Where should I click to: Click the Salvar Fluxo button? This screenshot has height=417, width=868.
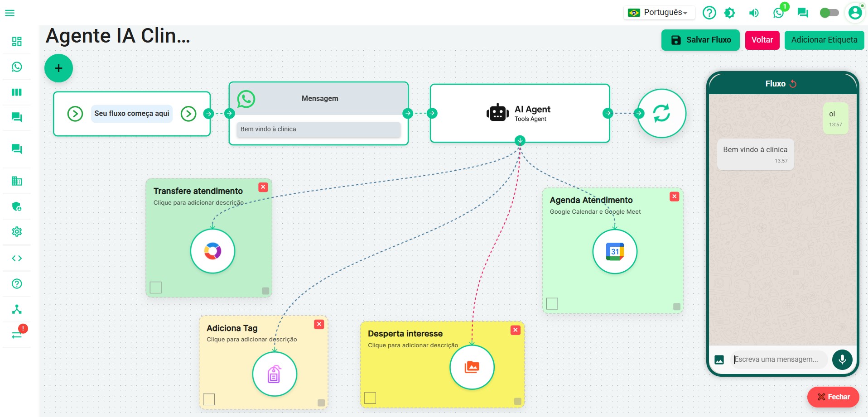click(x=700, y=40)
